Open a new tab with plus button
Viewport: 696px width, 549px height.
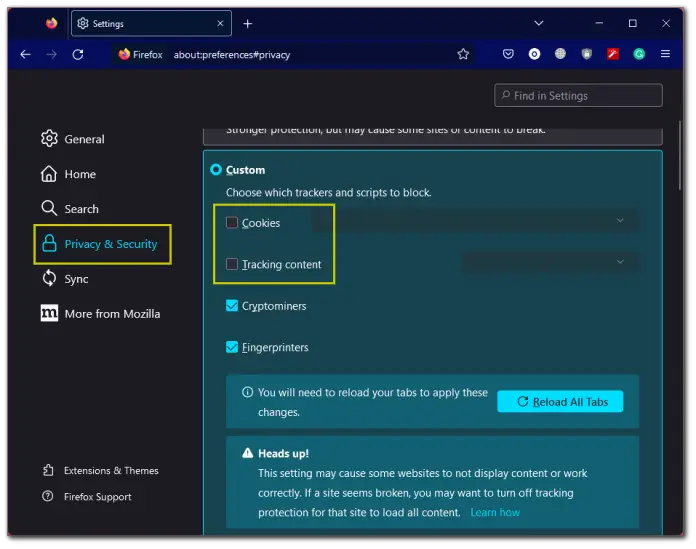click(x=248, y=24)
